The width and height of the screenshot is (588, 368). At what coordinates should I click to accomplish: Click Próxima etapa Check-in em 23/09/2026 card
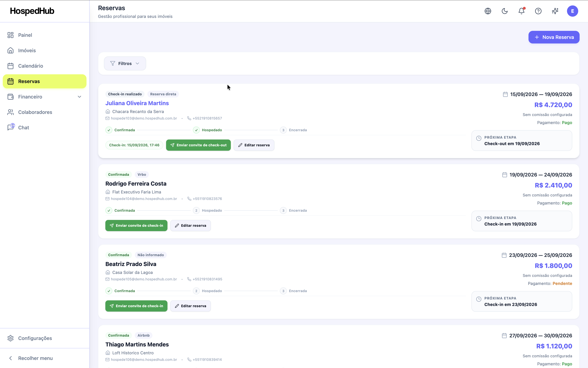click(x=522, y=301)
